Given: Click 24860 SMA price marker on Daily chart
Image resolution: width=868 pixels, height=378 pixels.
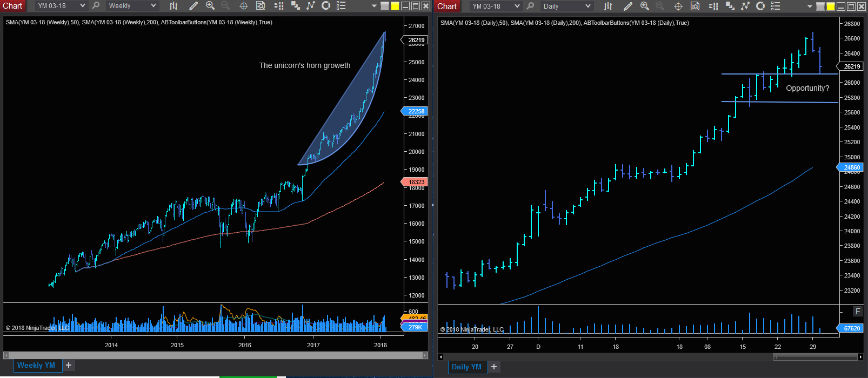Looking at the screenshot, I should click(851, 167).
